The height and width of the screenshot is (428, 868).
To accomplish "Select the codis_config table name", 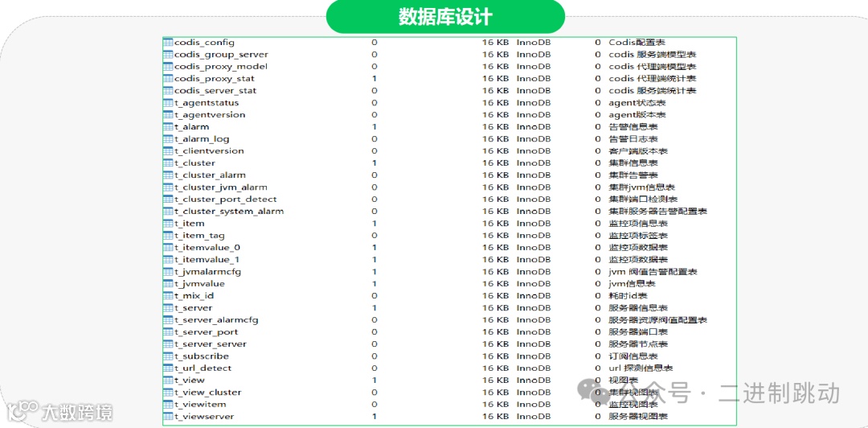I will click(204, 42).
